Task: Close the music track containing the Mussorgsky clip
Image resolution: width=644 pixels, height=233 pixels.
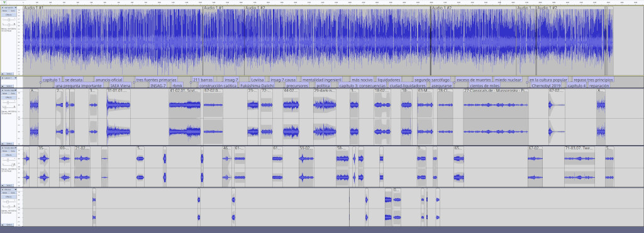Action: (3, 90)
